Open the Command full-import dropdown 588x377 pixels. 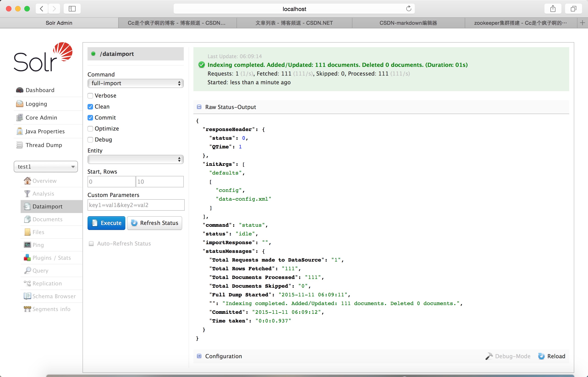(x=135, y=83)
